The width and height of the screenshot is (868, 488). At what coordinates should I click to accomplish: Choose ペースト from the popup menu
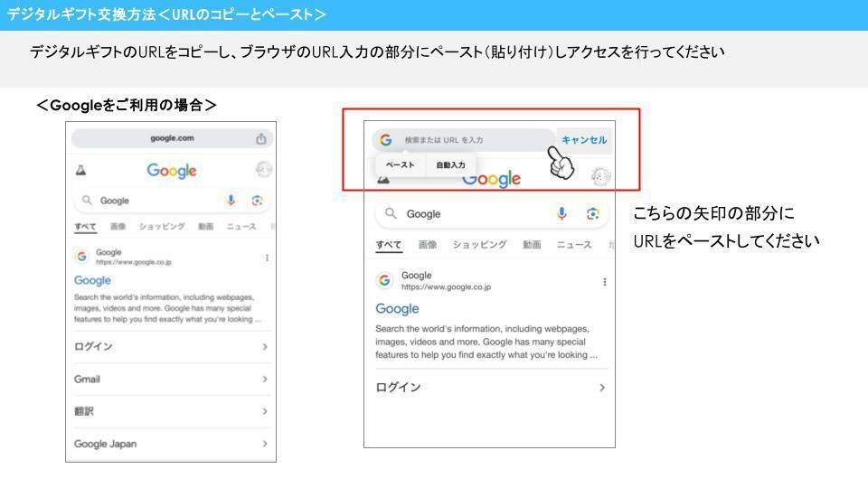click(x=400, y=164)
